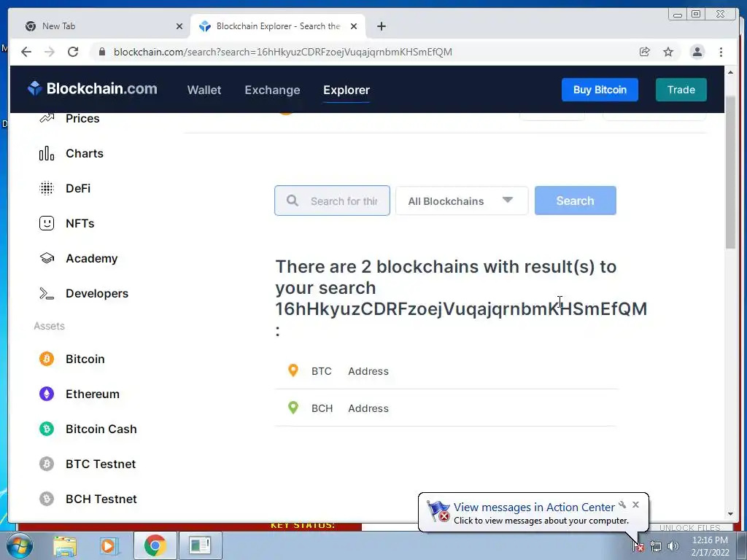Viewport: 747px width, 560px height.
Task: Click the taskbar clock and date
Action: click(710, 546)
